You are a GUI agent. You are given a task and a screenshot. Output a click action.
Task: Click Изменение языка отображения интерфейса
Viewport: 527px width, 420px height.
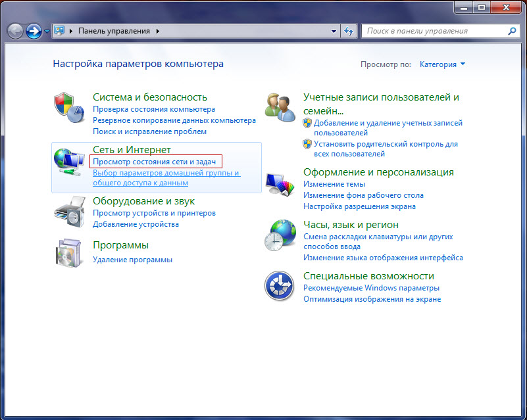[383, 258]
